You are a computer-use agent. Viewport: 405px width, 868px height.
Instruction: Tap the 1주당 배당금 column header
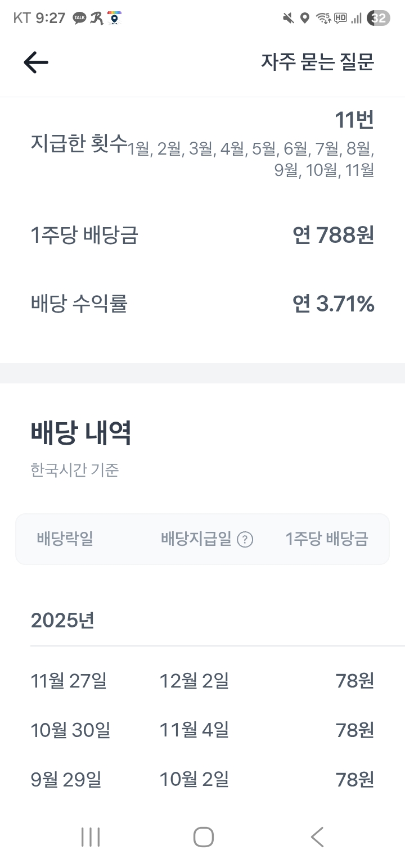point(327,539)
